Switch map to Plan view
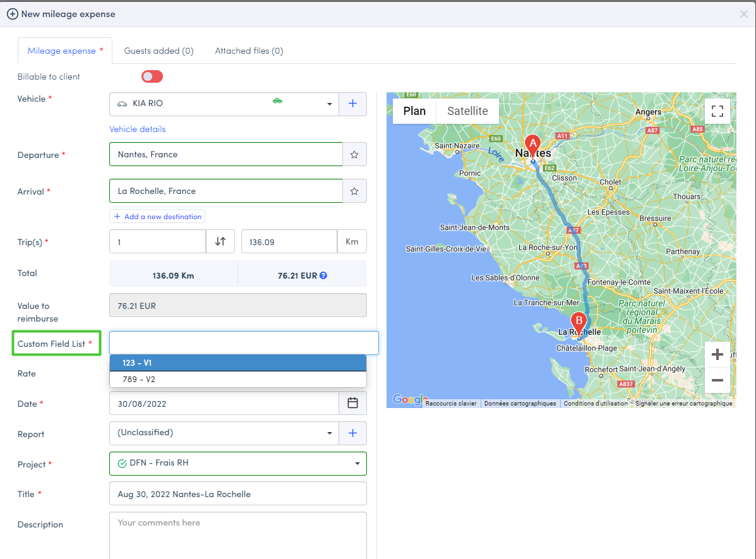This screenshot has height=559, width=756. [414, 111]
